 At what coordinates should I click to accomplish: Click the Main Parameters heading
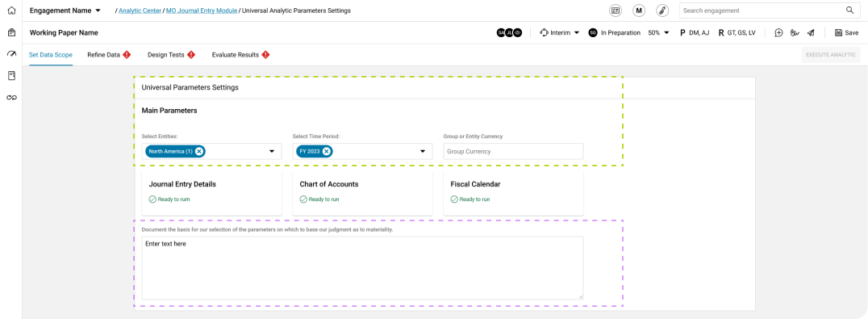(x=169, y=111)
